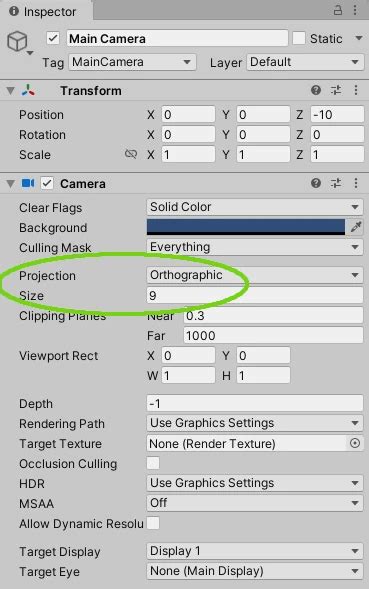Open the GameObject cube icon picker
Image resolution: width=369 pixels, height=589 pixels.
(18, 42)
